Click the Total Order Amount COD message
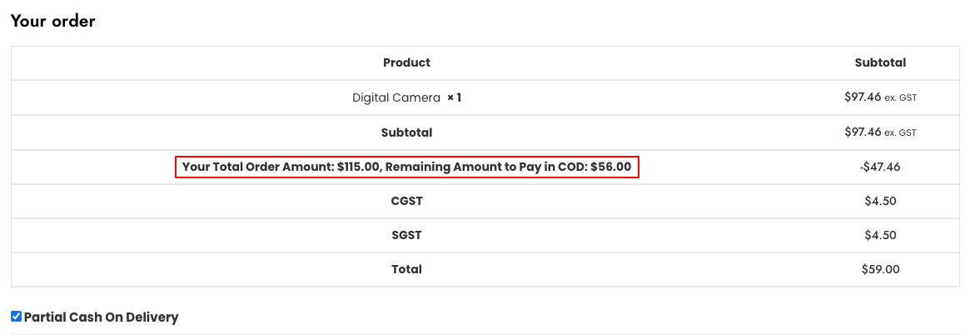Viewport: 980px width, 335px height. pos(407,167)
